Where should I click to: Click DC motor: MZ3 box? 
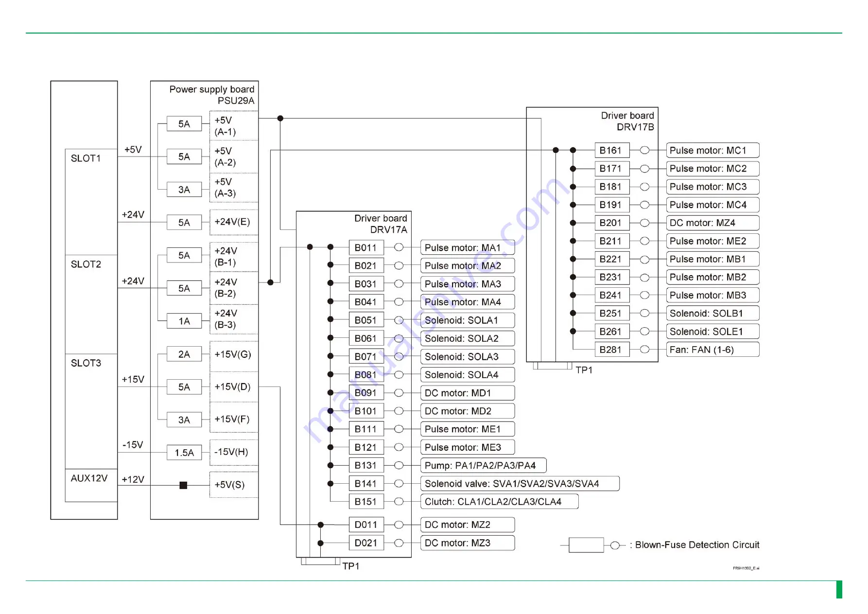[x=467, y=543]
